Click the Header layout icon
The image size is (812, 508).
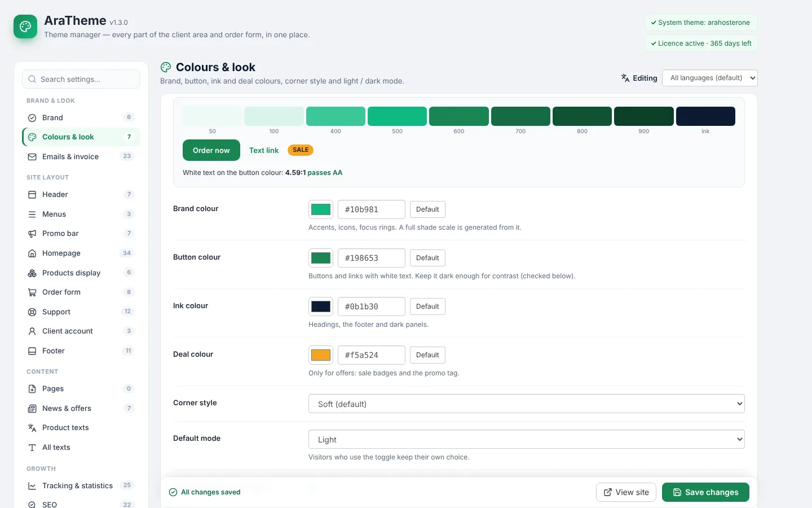point(32,195)
